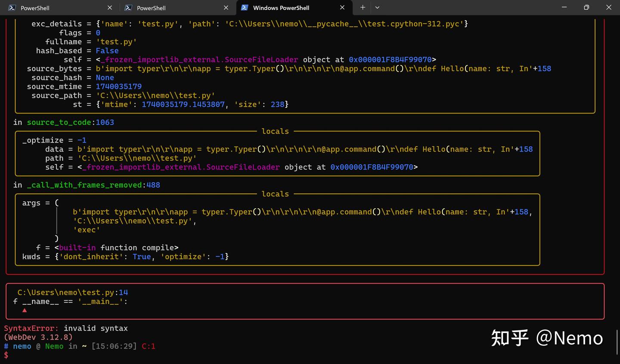This screenshot has width=620, height=364.
Task: Click the dollar sign prompt symbol
Action: click(x=6, y=355)
